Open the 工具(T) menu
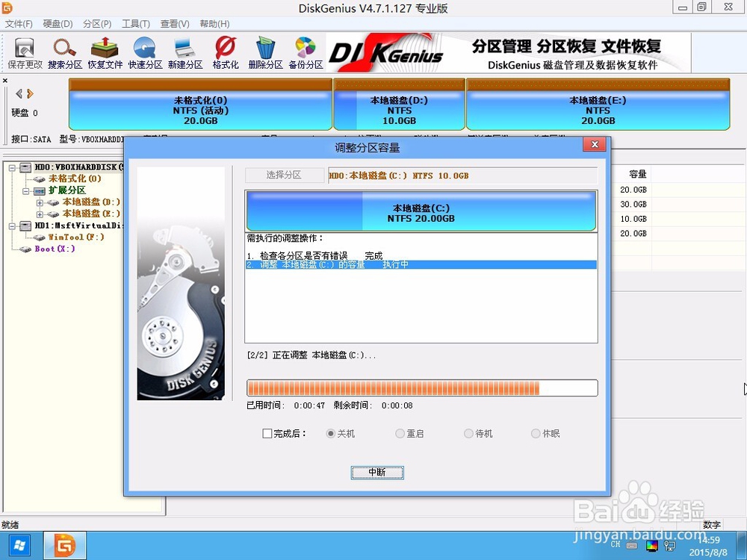This screenshot has width=747, height=560. (136, 24)
